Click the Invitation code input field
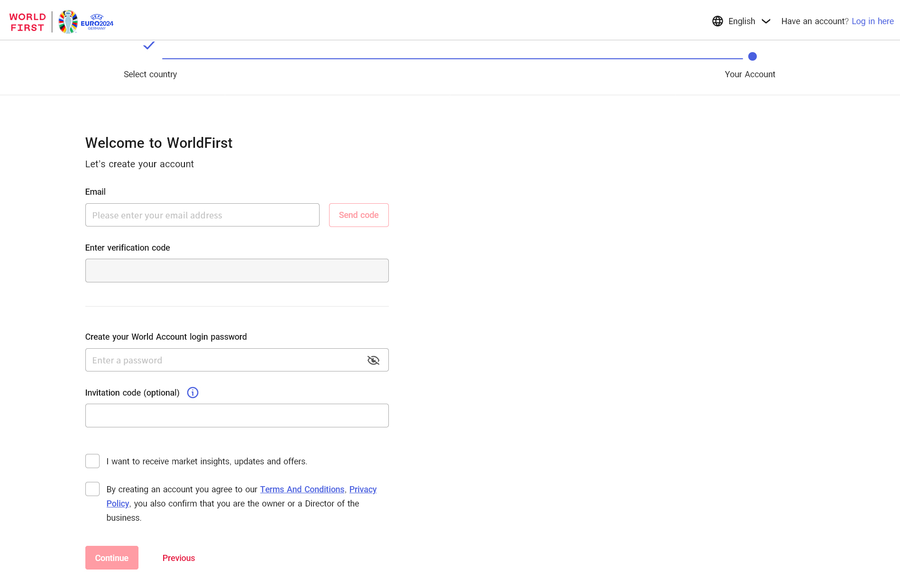The height and width of the screenshot is (588, 900). pyautogui.click(x=237, y=416)
